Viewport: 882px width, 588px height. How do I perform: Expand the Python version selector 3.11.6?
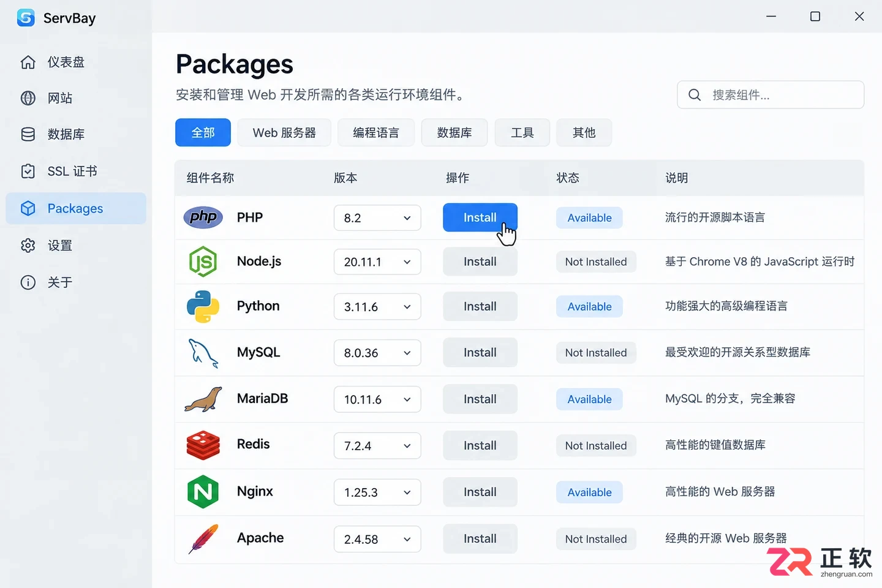pos(377,307)
